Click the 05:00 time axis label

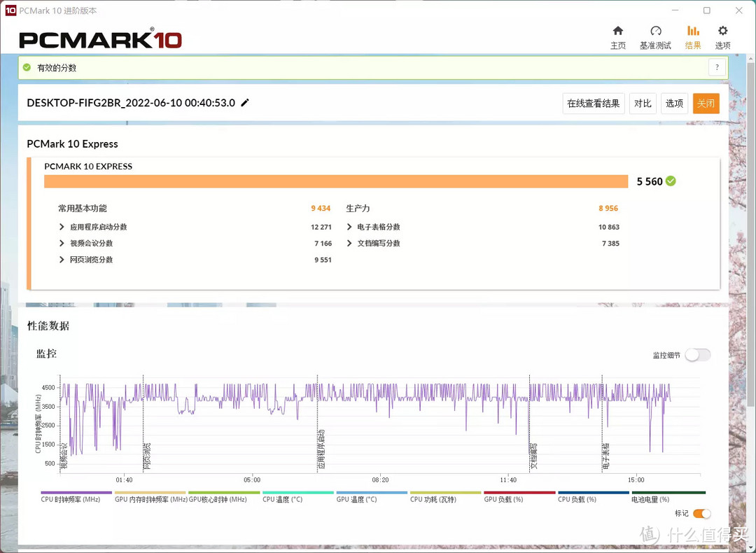252,479
